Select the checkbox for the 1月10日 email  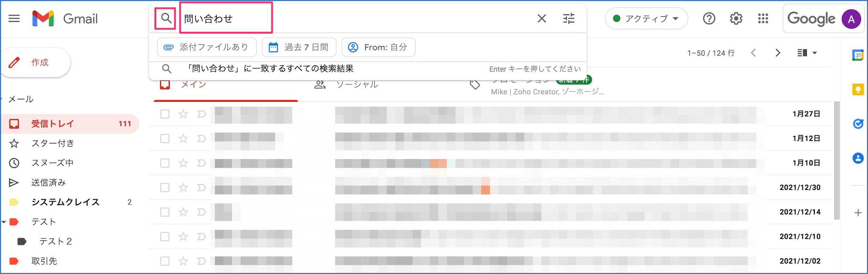pos(165,163)
